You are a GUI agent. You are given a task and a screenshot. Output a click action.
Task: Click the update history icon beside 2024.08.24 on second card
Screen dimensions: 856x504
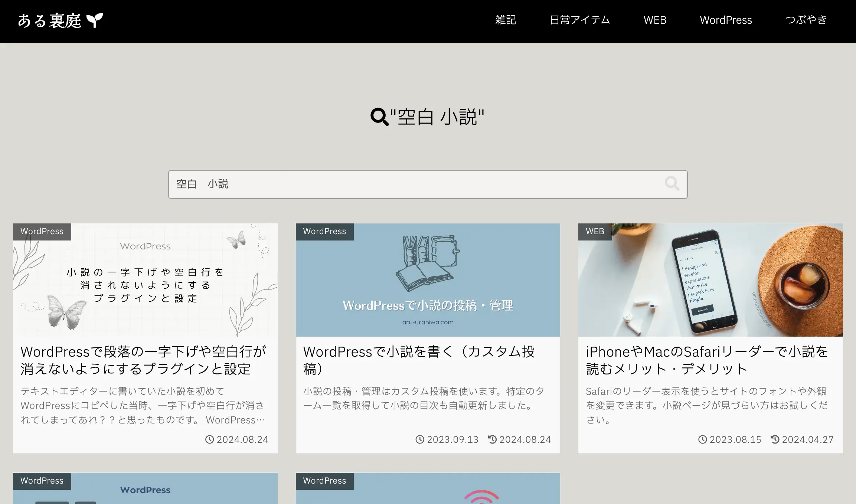(x=492, y=439)
